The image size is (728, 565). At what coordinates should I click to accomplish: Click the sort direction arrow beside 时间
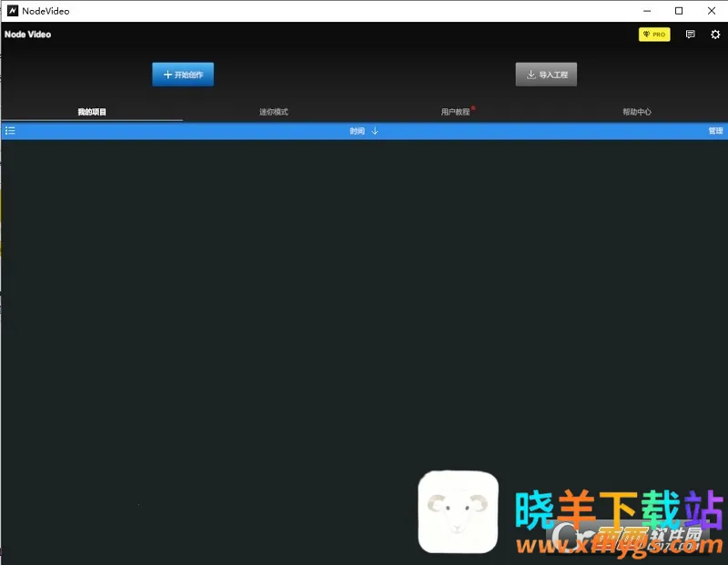point(375,131)
